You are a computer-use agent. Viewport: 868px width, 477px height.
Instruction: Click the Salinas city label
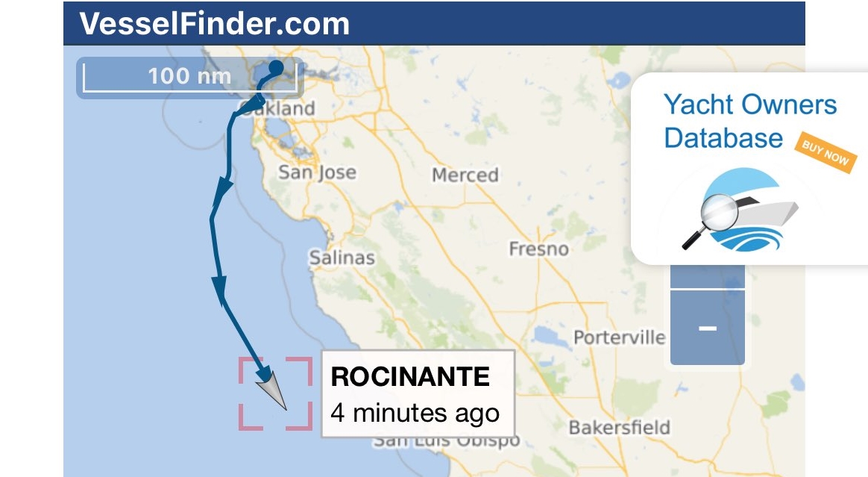pos(342,258)
